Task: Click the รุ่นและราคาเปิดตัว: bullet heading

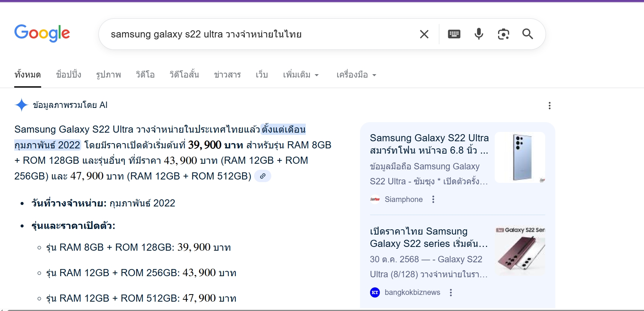Action: tap(73, 226)
